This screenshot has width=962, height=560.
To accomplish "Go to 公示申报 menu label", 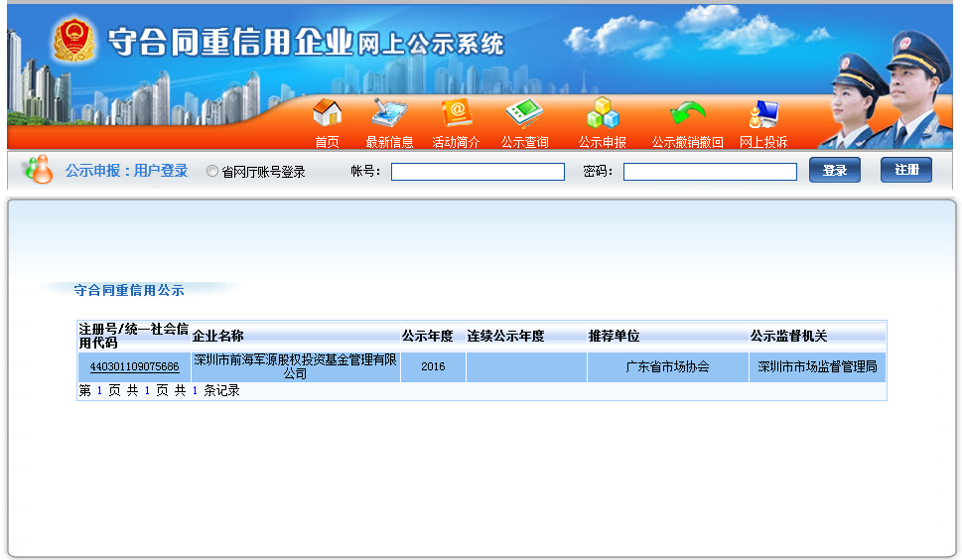I will (x=603, y=142).
